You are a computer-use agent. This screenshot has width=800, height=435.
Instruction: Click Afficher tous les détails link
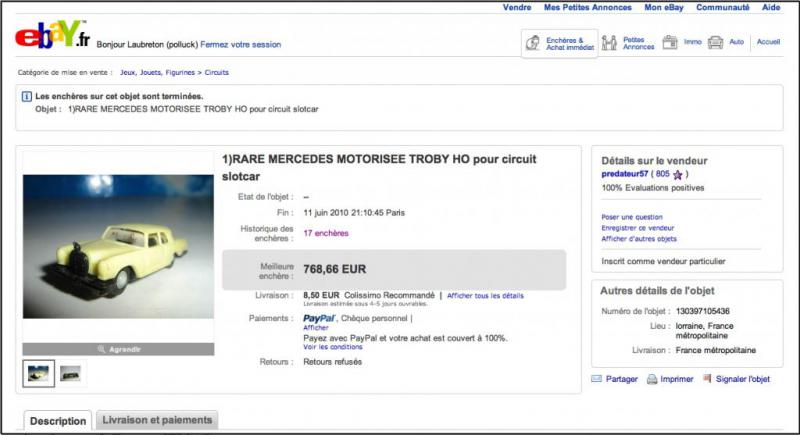(x=485, y=296)
